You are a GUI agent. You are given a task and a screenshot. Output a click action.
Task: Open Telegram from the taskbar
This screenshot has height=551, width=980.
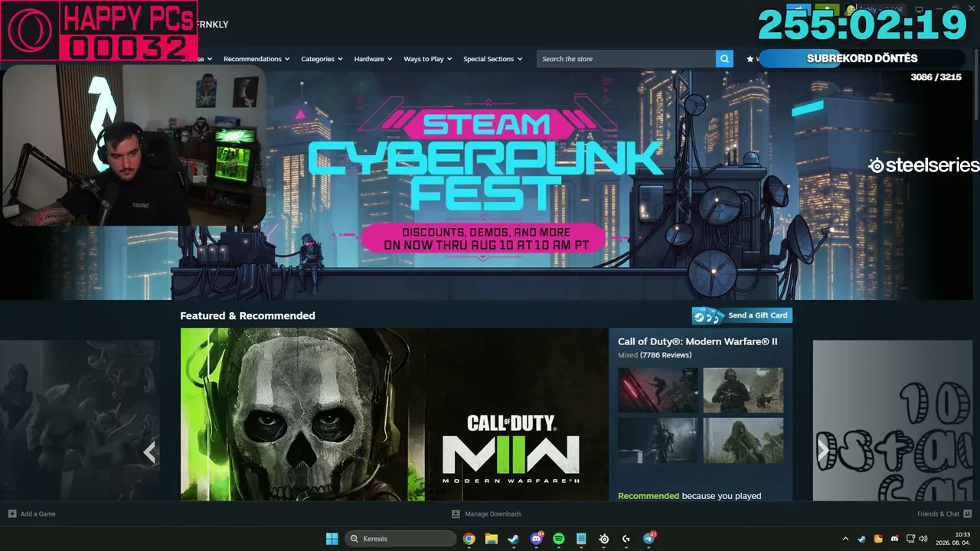click(649, 539)
